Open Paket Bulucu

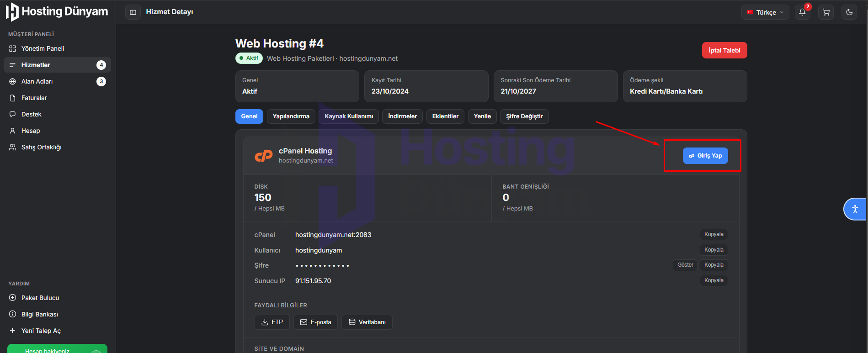coord(57,298)
